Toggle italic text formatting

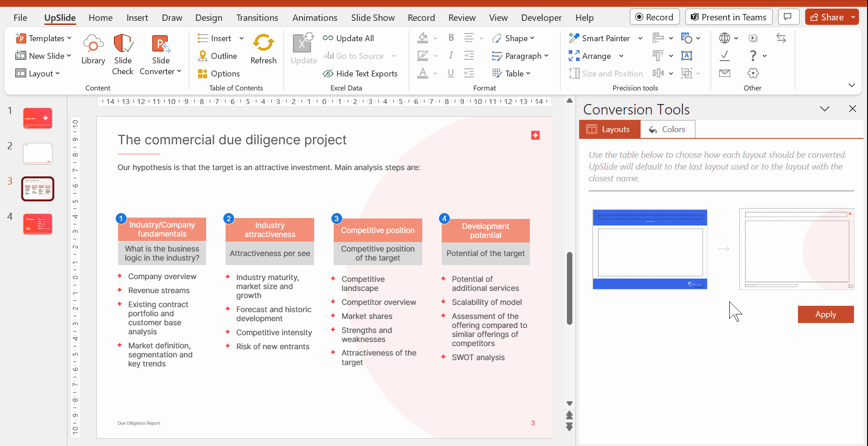451,56
